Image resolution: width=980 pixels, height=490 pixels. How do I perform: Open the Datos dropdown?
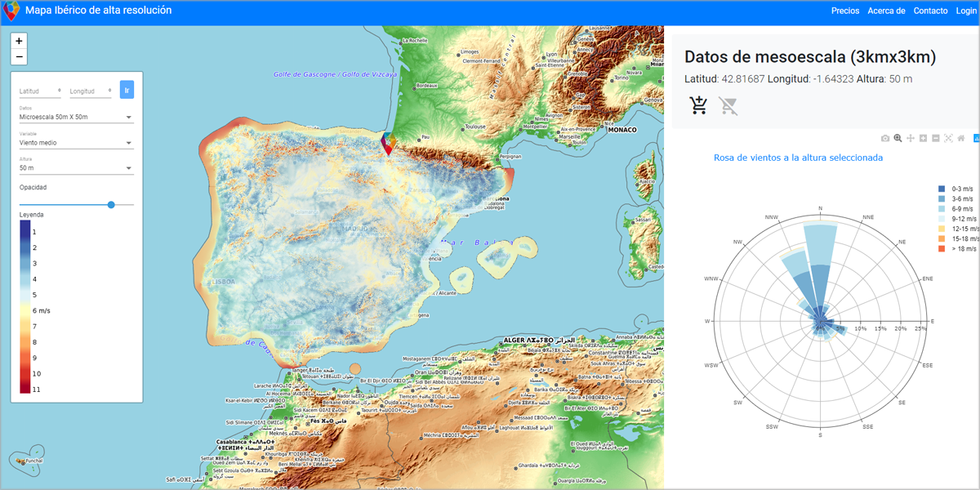tap(76, 117)
